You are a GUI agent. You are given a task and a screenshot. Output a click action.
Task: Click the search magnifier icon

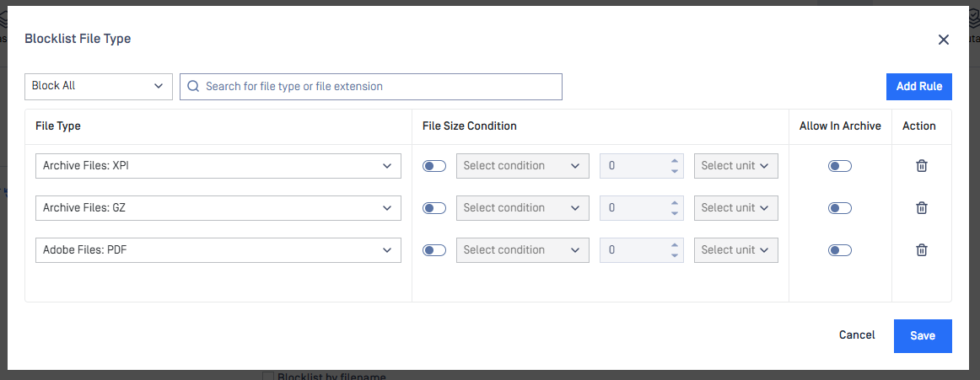(193, 87)
